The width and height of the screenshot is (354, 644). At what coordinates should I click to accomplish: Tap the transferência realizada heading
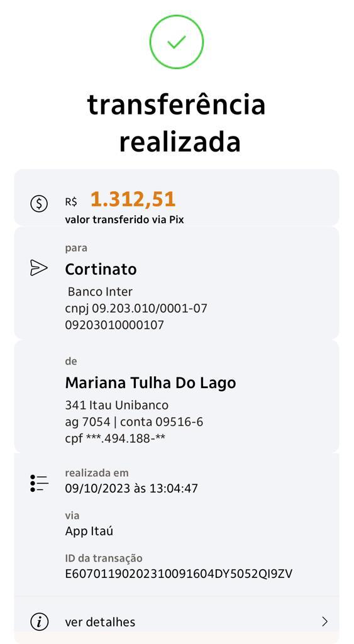(x=177, y=123)
